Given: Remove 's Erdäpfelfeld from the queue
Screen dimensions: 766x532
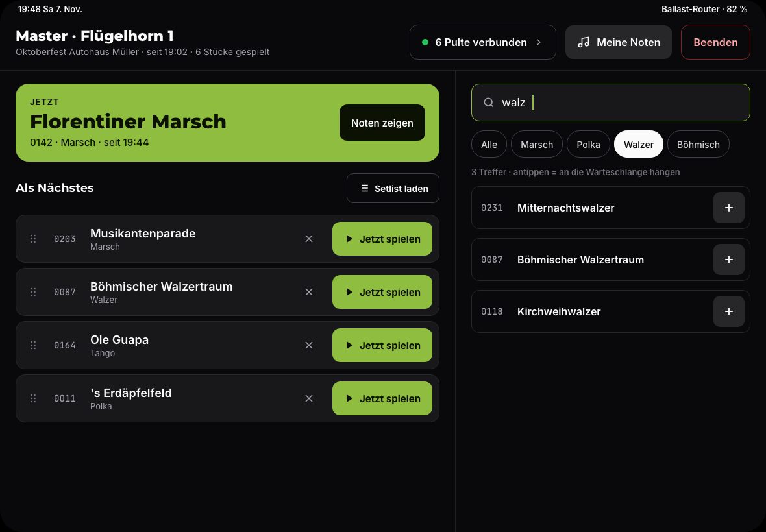Looking at the screenshot, I should coord(309,398).
